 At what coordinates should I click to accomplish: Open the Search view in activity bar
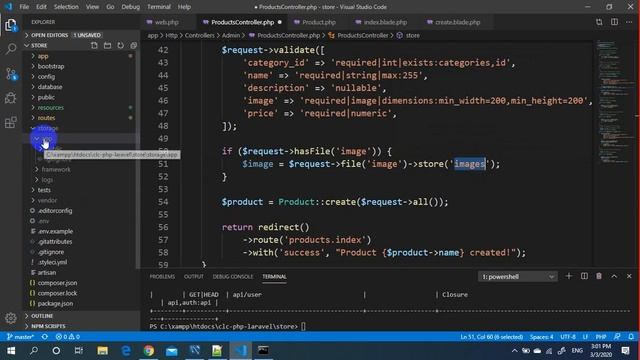pyautogui.click(x=11, y=49)
